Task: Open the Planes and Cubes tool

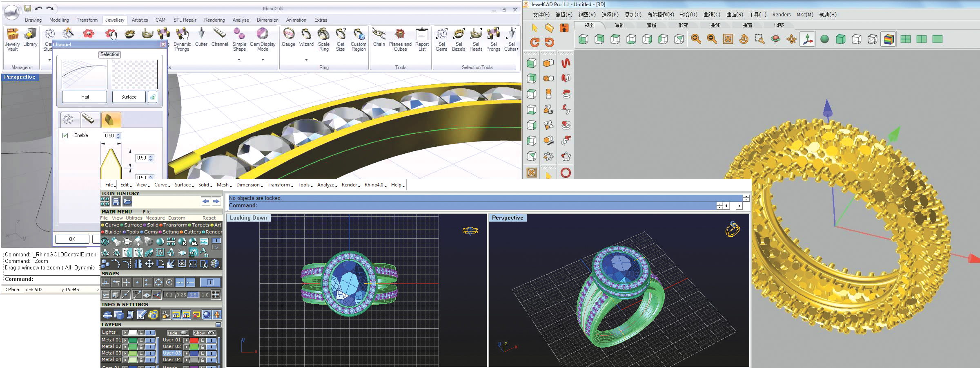Action: click(x=400, y=40)
